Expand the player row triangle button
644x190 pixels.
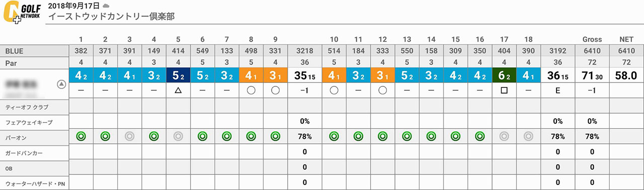(61, 84)
